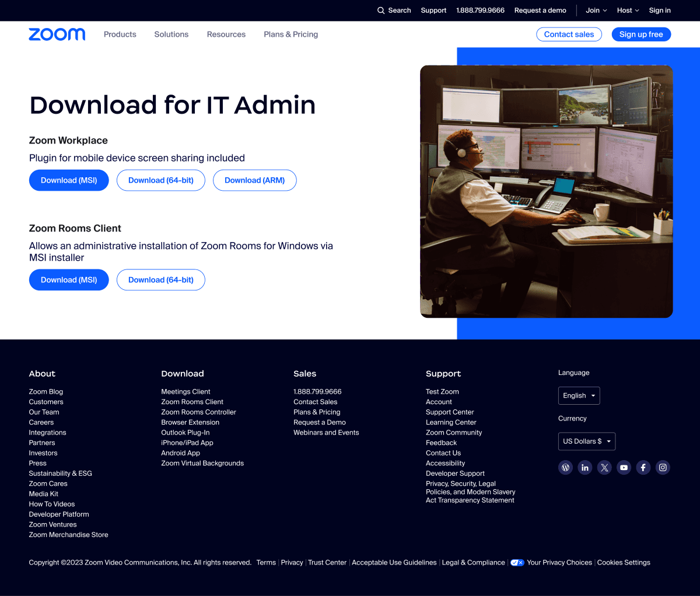This screenshot has width=700, height=596.
Task: Open Cookies Settings link
Action: [624, 563]
